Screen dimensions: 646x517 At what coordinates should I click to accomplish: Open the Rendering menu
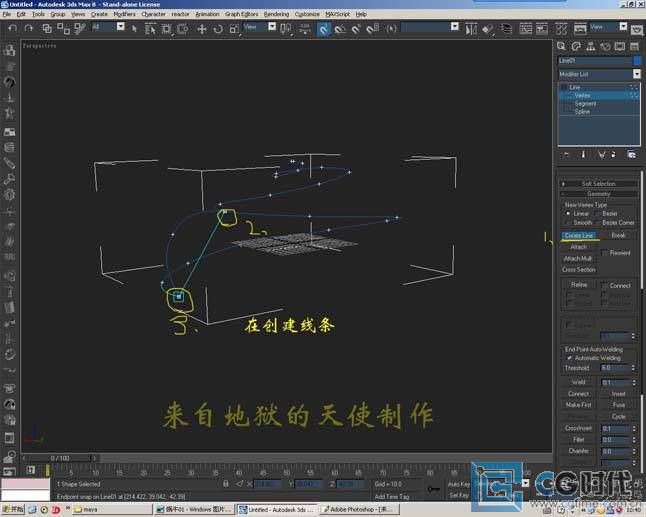pyautogui.click(x=276, y=14)
